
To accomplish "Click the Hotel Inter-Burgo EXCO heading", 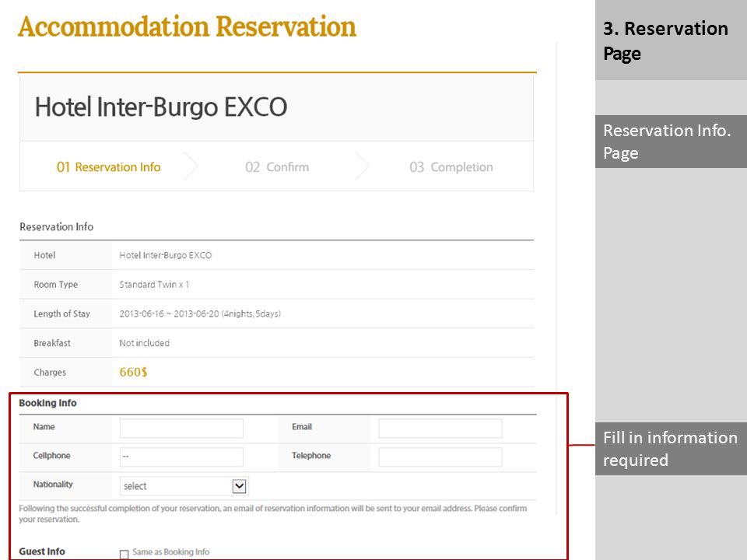I will (161, 107).
